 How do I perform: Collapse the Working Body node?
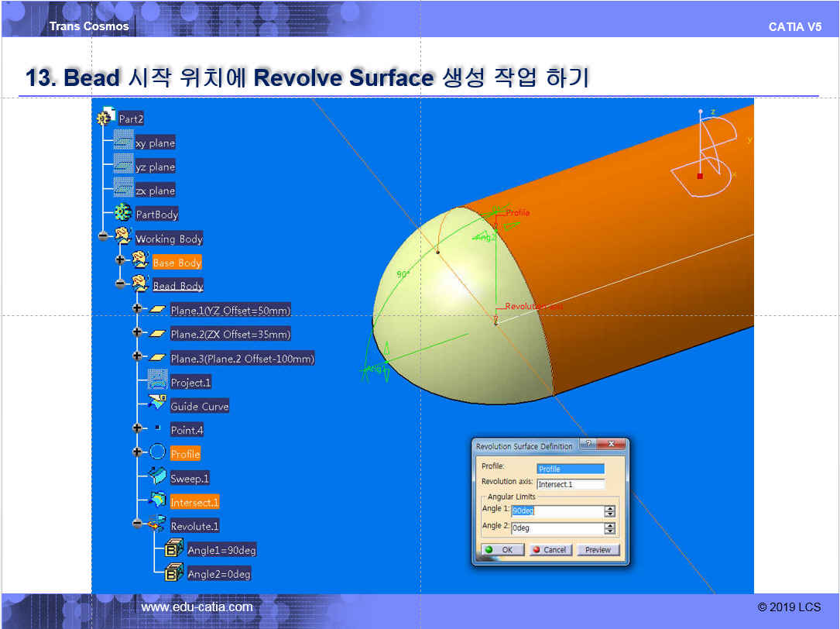click(103, 236)
